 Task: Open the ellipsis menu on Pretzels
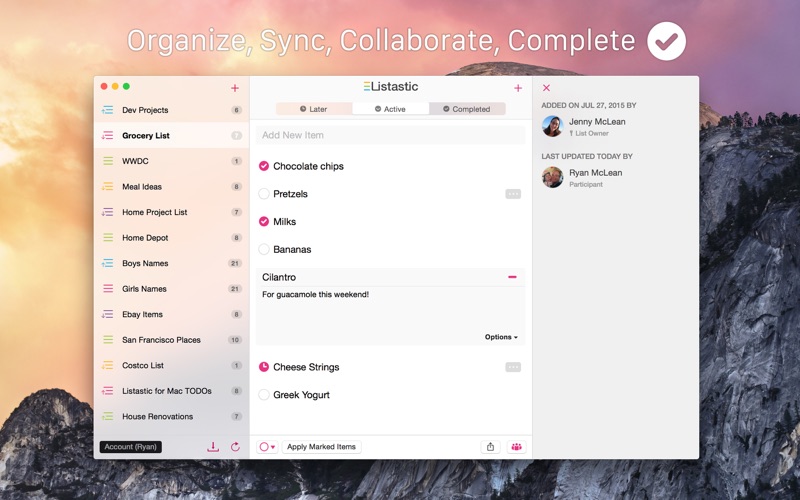point(513,194)
